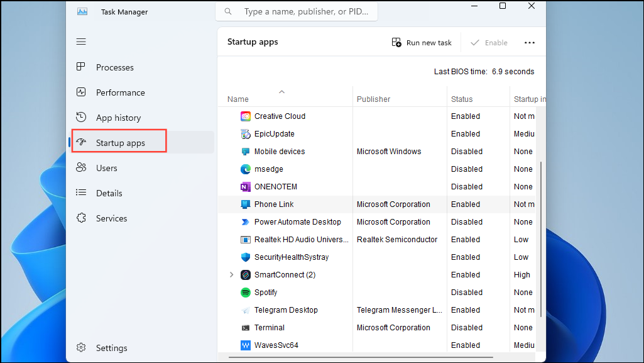Open Settings via the gear icon
Image resolution: width=644 pixels, height=363 pixels.
[81, 347]
